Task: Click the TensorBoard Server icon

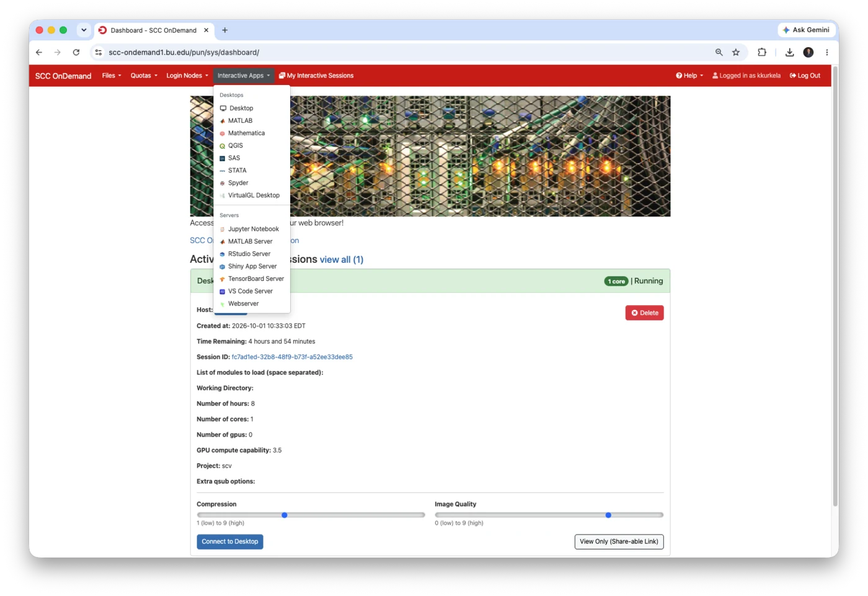Action: [x=223, y=279]
